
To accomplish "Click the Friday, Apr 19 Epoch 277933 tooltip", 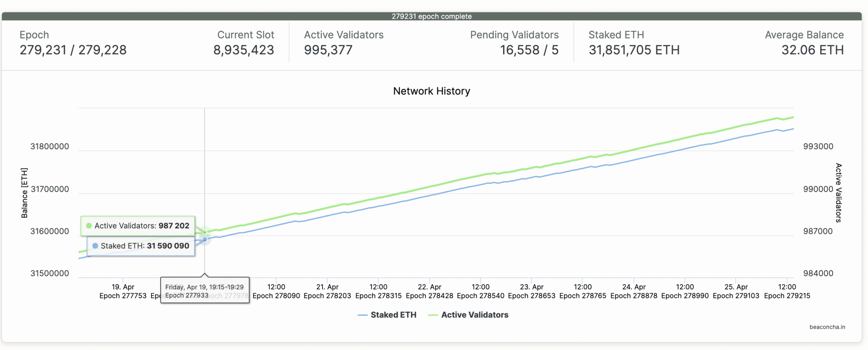I will (205, 291).
